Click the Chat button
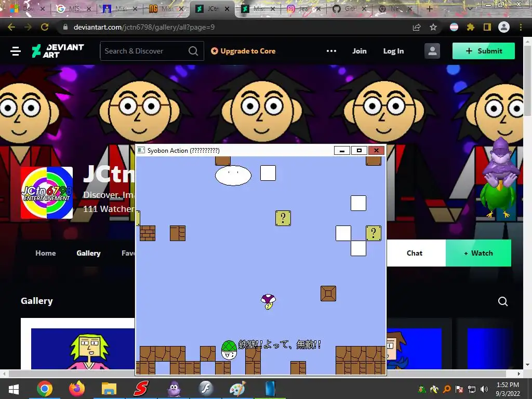Image resolution: width=532 pixels, height=399 pixels. (x=415, y=253)
